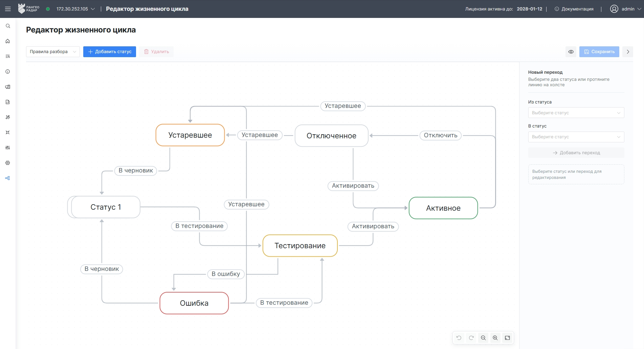Zoom out the canvas with magnifier minus
The width and height of the screenshot is (644, 349).
pos(483,338)
